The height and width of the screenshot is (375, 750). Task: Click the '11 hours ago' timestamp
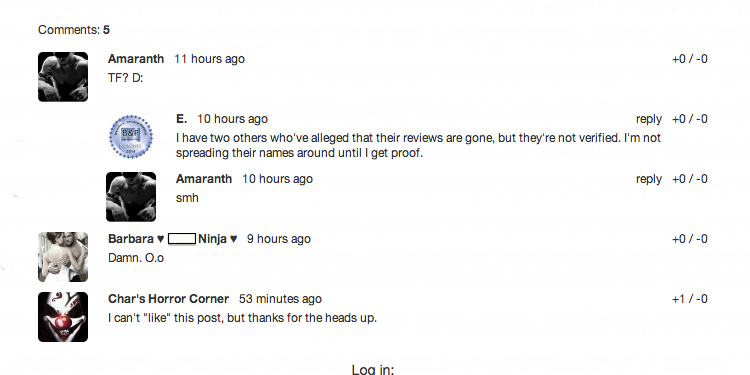click(210, 59)
